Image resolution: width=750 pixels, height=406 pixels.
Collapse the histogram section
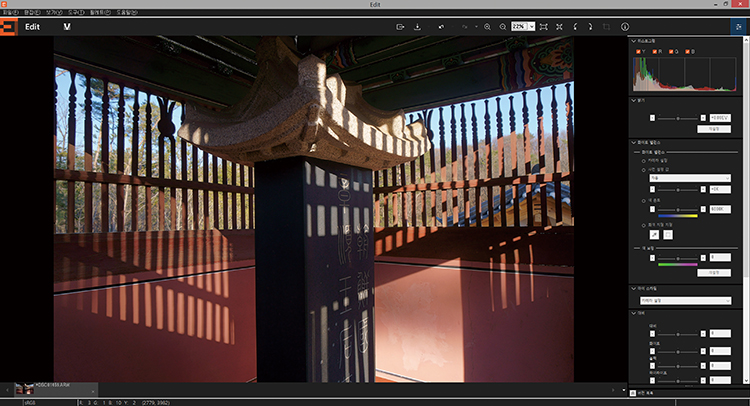point(633,41)
